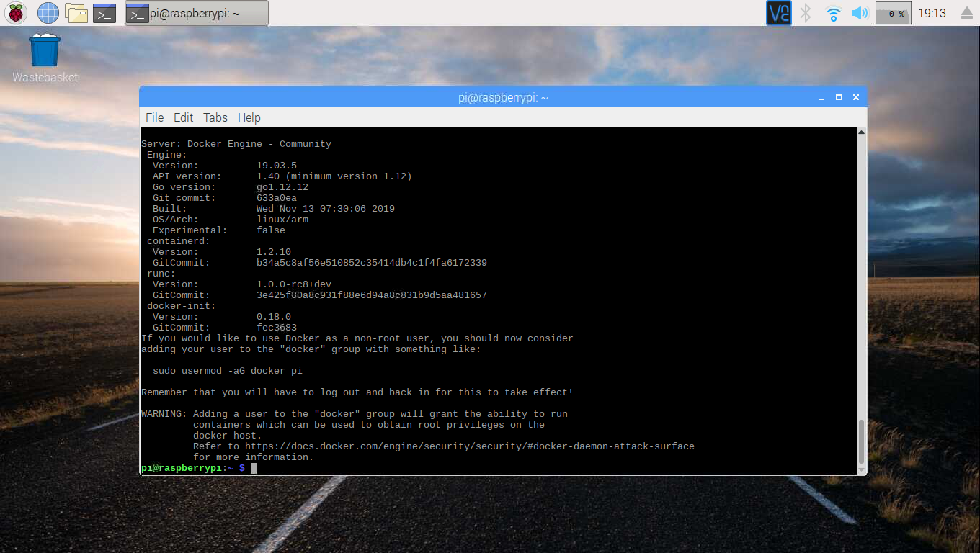Open the Help menu in the terminal
The image size is (980, 553).
(x=249, y=117)
